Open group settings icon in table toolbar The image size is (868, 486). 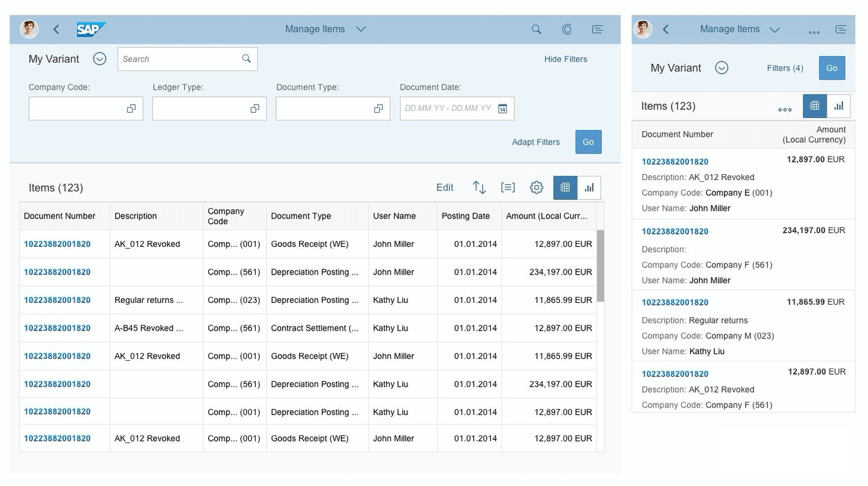tap(508, 187)
